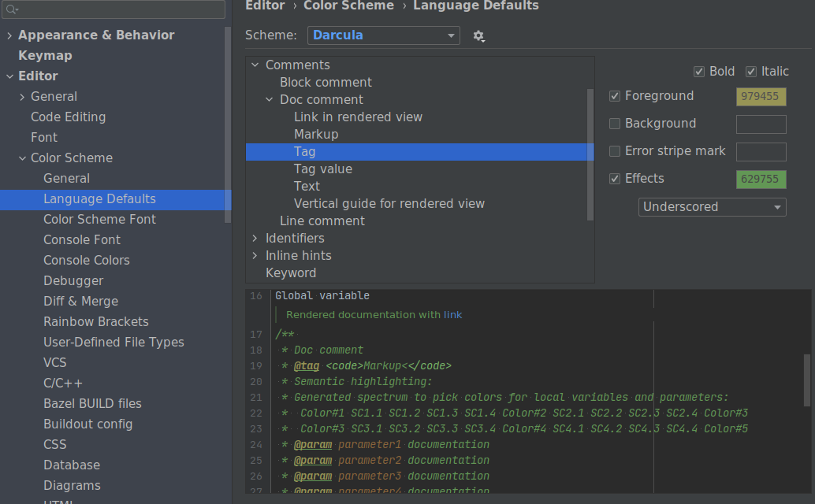Collapse the Doc comment tree node

pos(269,100)
